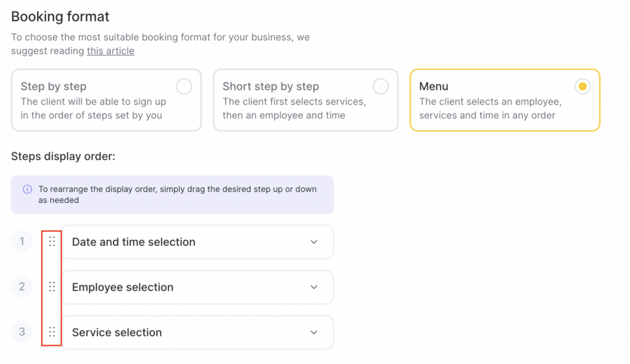Image resolution: width=630 pixels, height=364 pixels.
Task: Click the info icon in rearrange hint
Action: (x=27, y=189)
